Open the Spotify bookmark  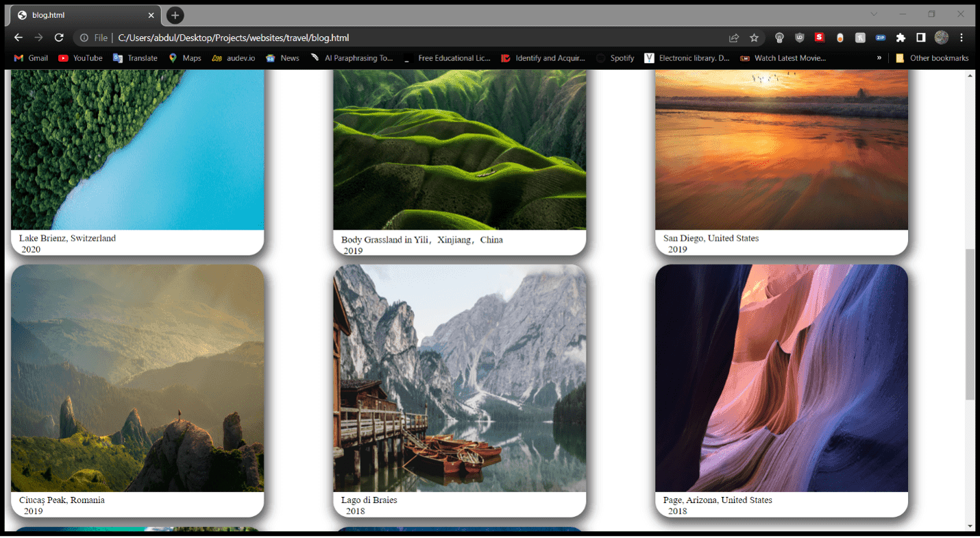615,58
